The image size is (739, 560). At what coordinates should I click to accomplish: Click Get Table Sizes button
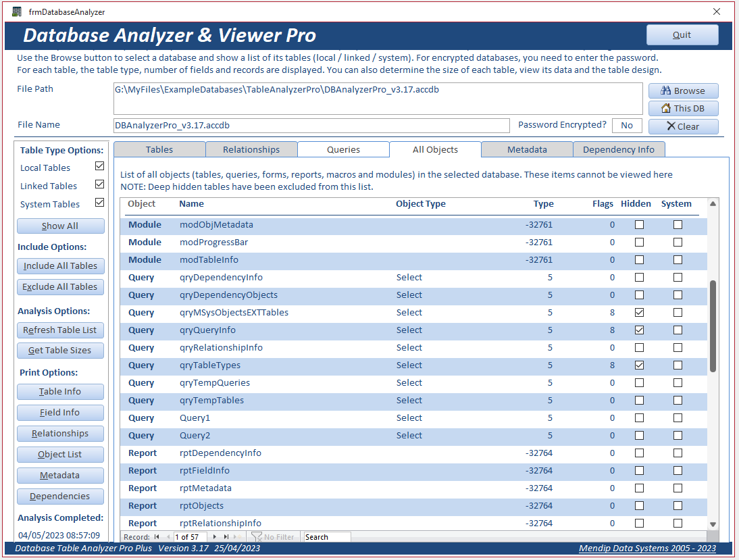60,350
